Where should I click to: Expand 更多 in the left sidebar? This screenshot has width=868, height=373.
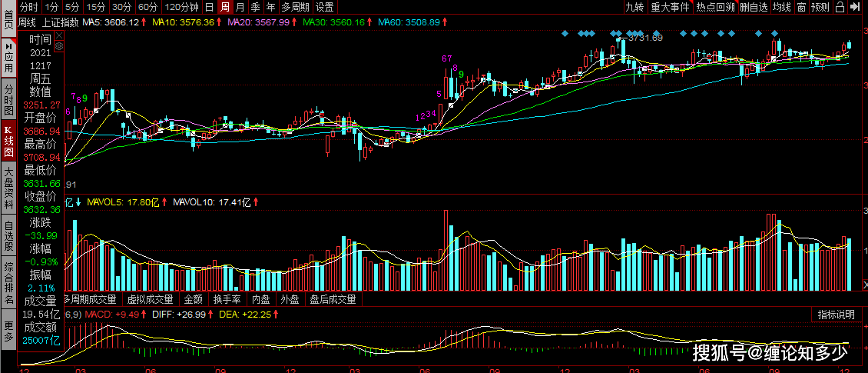(x=8, y=332)
